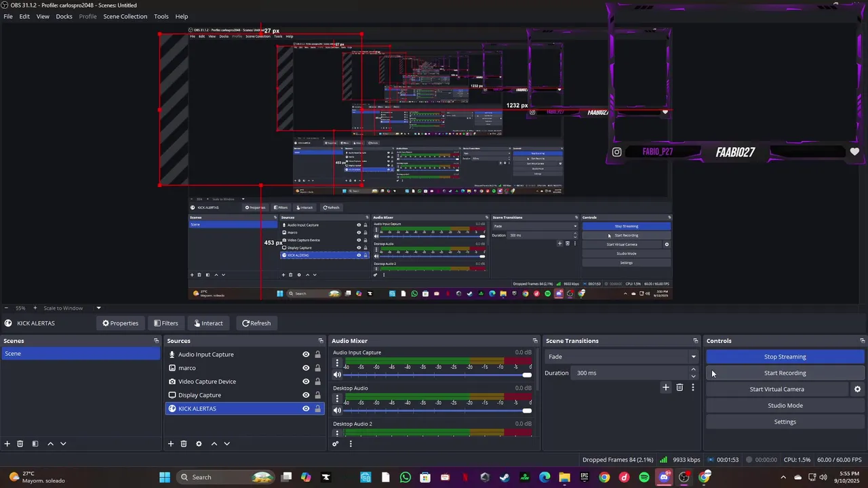Open Discord from the taskbar

click(x=664, y=477)
